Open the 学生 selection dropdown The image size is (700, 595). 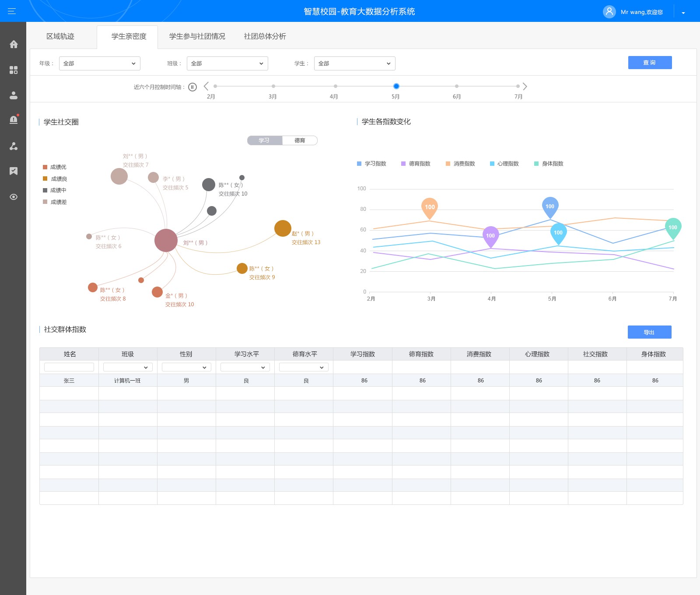click(354, 63)
